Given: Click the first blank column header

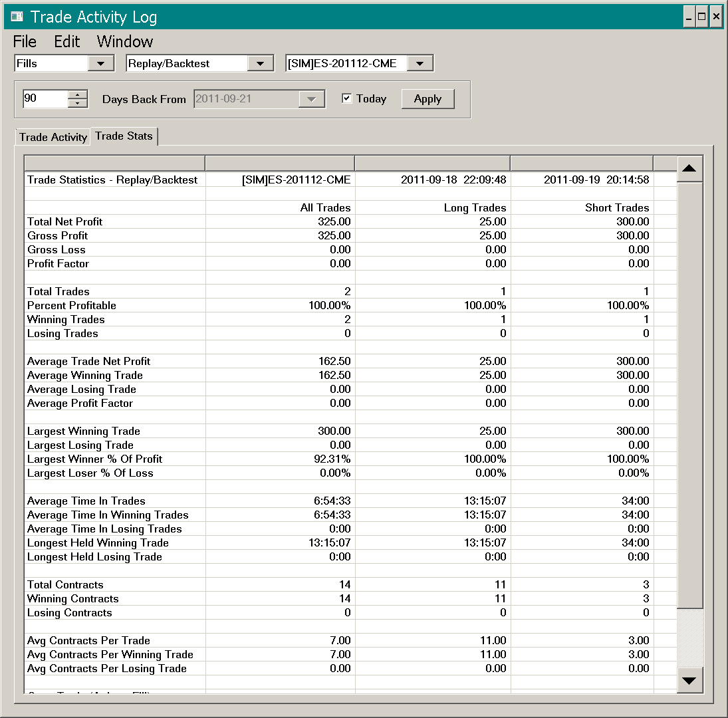Looking at the screenshot, I should tap(114, 164).
